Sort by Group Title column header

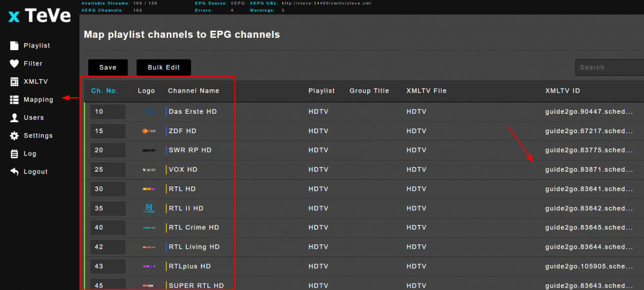pyautogui.click(x=369, y=91)
